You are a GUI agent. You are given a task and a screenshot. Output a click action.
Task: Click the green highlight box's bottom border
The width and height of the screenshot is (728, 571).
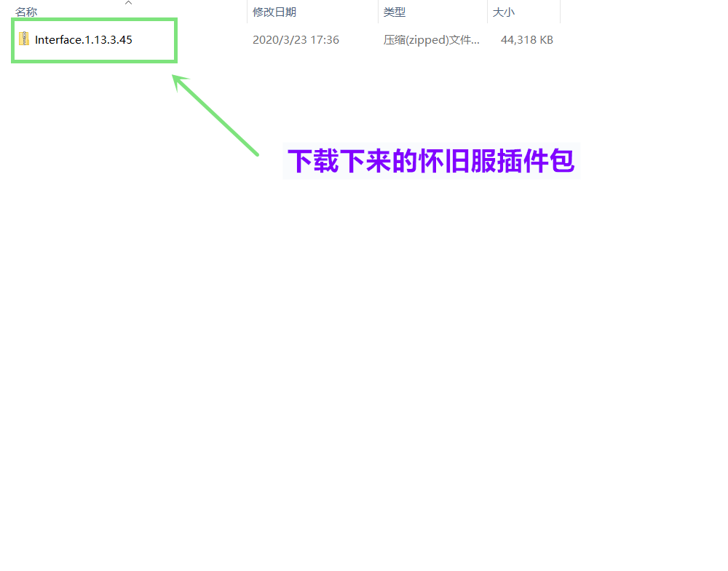[95, 60]
